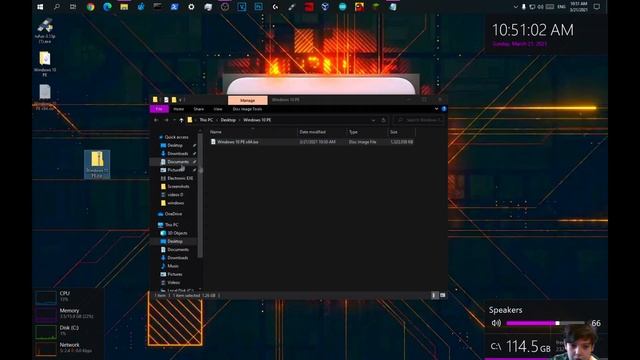Switch to details view in status bar

tap(434, 295)
